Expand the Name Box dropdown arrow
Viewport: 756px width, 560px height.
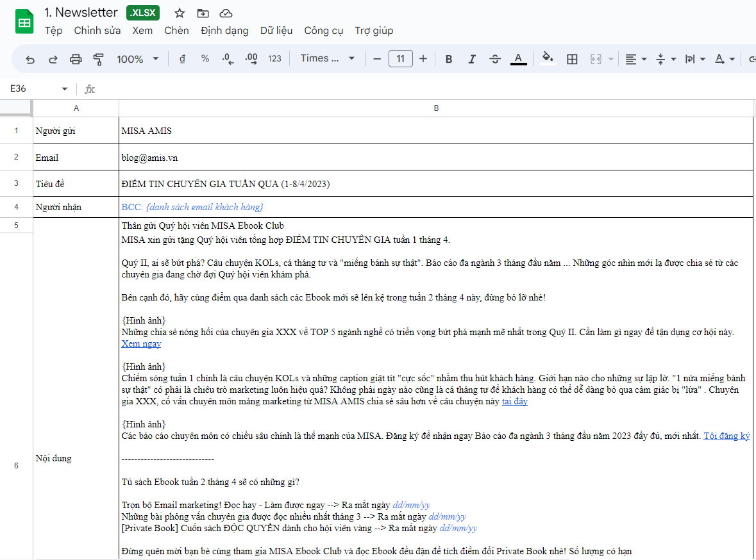(65, 88)
